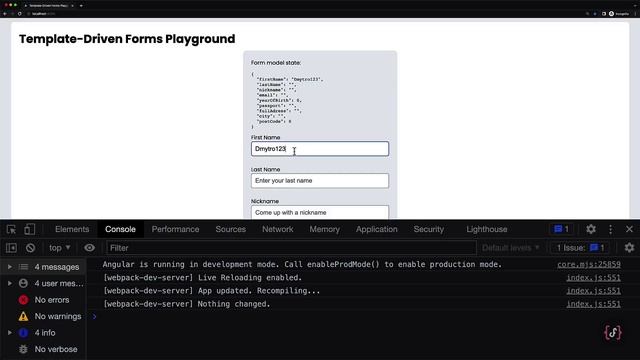Close the DevTools panel
640x360 pixels.
point(629,229)
